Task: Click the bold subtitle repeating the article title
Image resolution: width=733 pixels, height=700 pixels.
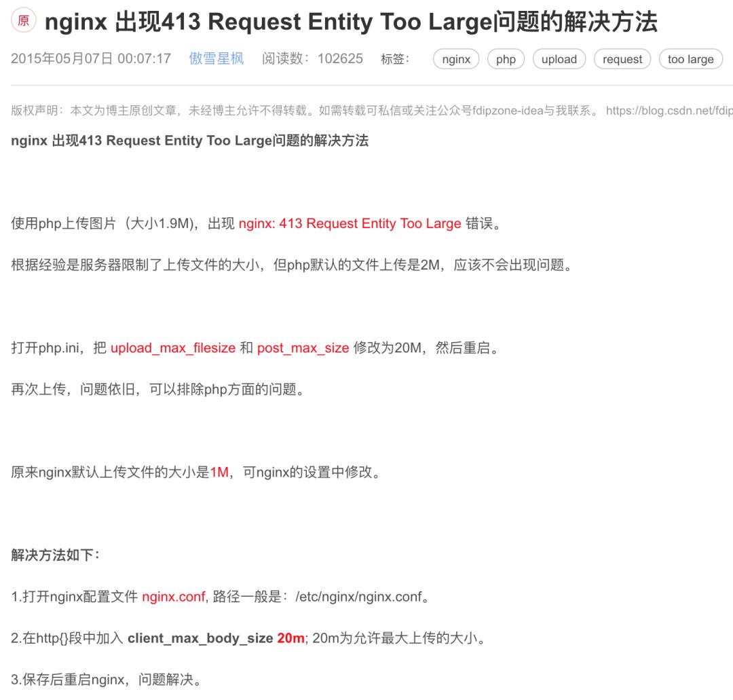Action: tap(190, 141)
